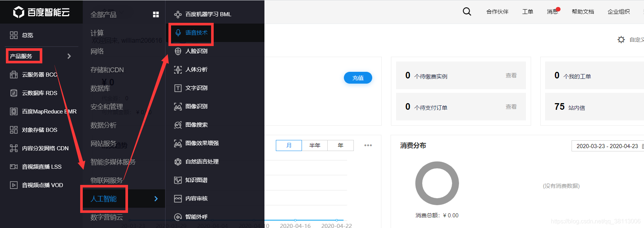The height and width of the screenshot is (228, 644).
Task: Click the 语音技术 microphone icon
Action: pos(178,33)
